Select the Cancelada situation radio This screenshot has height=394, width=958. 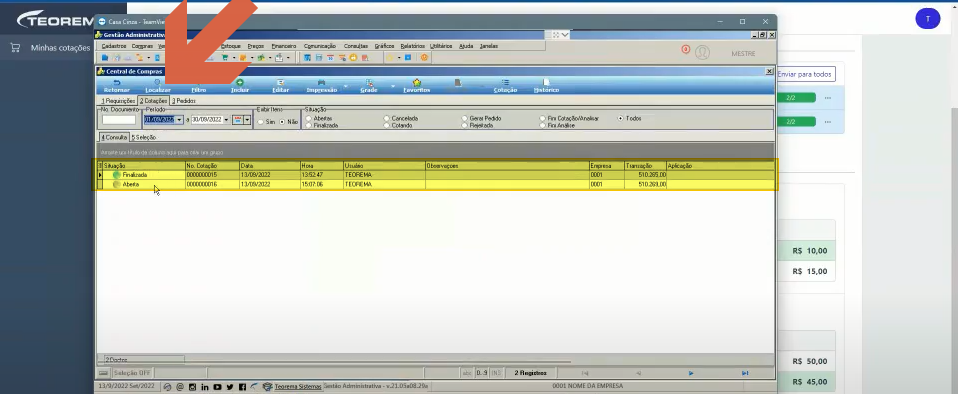coord(387,119)
